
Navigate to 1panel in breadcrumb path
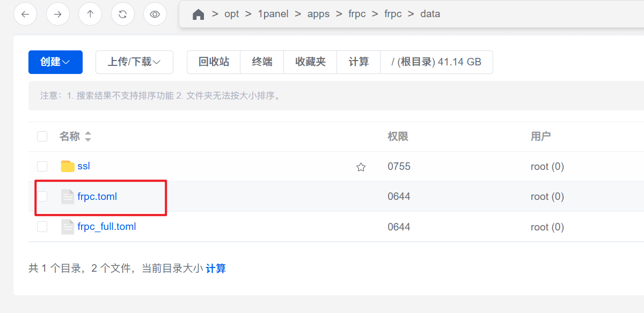pos(273,14)
